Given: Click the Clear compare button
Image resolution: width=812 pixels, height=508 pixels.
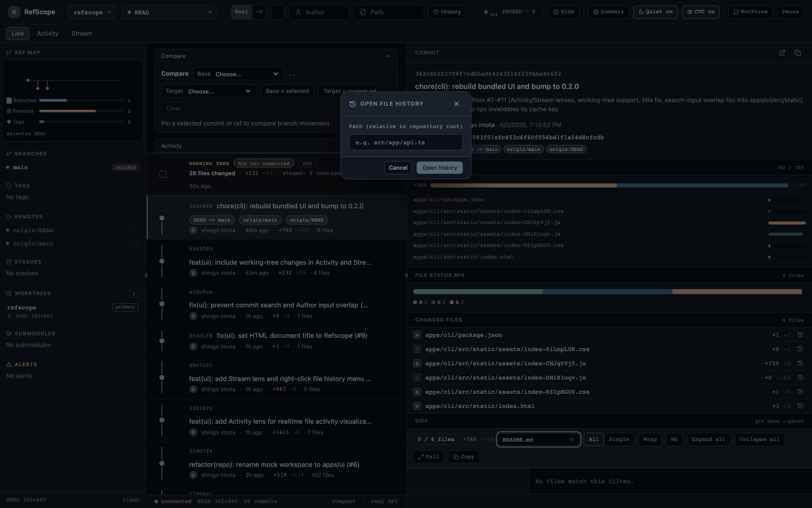Looking at the screenshot, I should click(x=173, y=108).
